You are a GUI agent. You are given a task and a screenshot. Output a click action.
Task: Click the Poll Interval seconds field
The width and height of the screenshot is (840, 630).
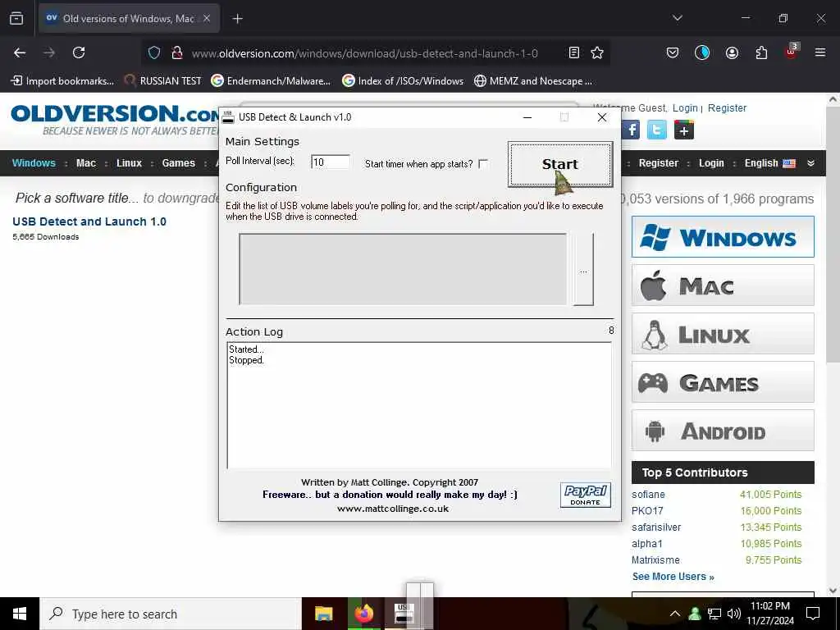click(331, 162)
